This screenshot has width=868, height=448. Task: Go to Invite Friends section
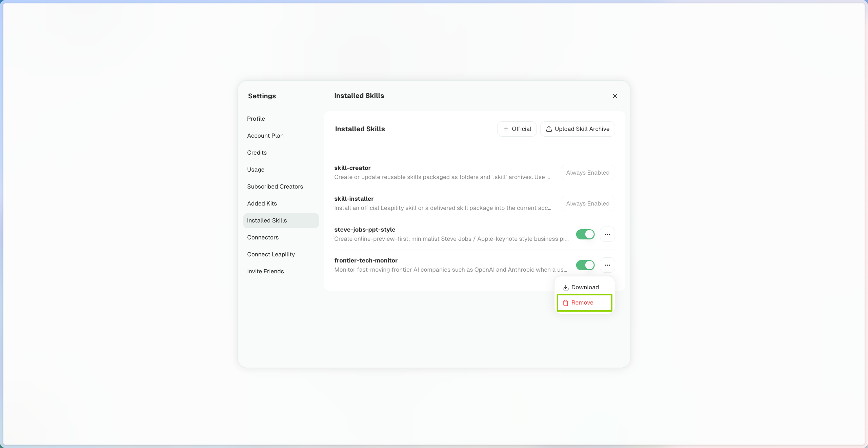(x=281, y=271)
